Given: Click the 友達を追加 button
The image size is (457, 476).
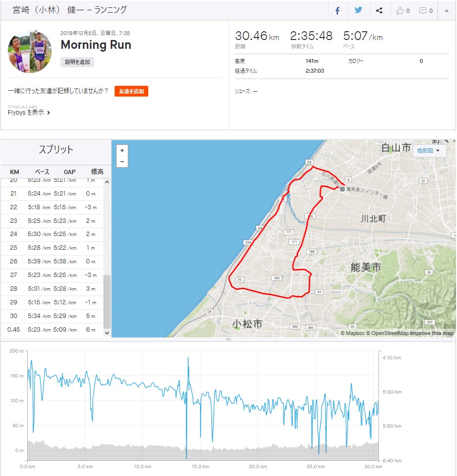Looking at the screenshot, I should (x=131, y=91).
